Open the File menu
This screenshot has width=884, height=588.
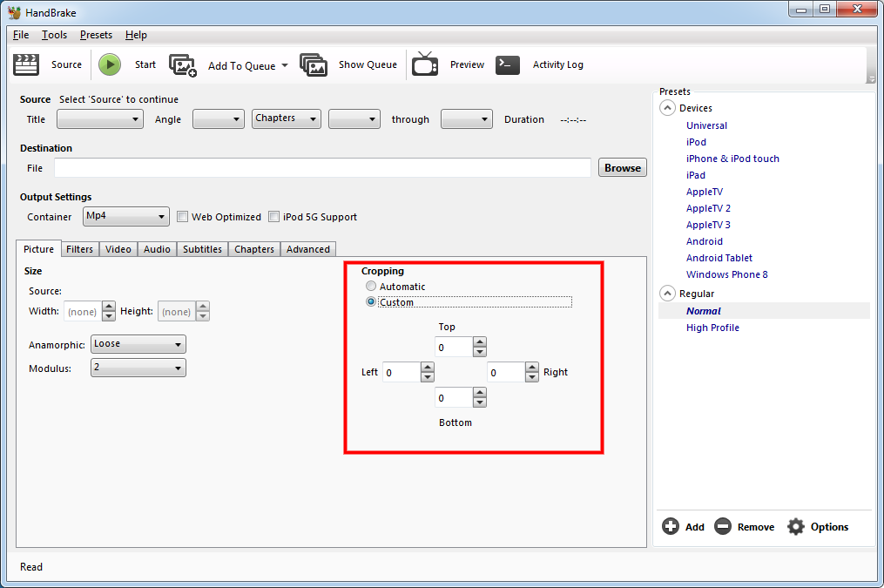pyautogui.click(x=21, y=35)
